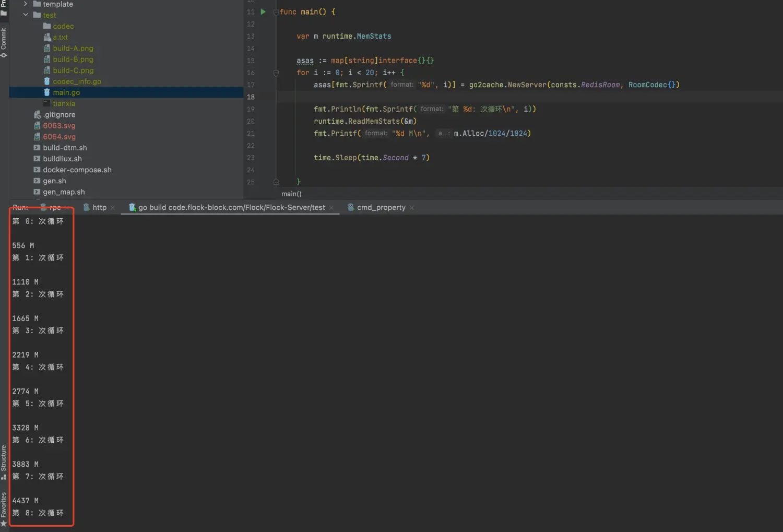783x532 pixels.
Task: Close the cmd_property run tab
Action: pos(412,208)
